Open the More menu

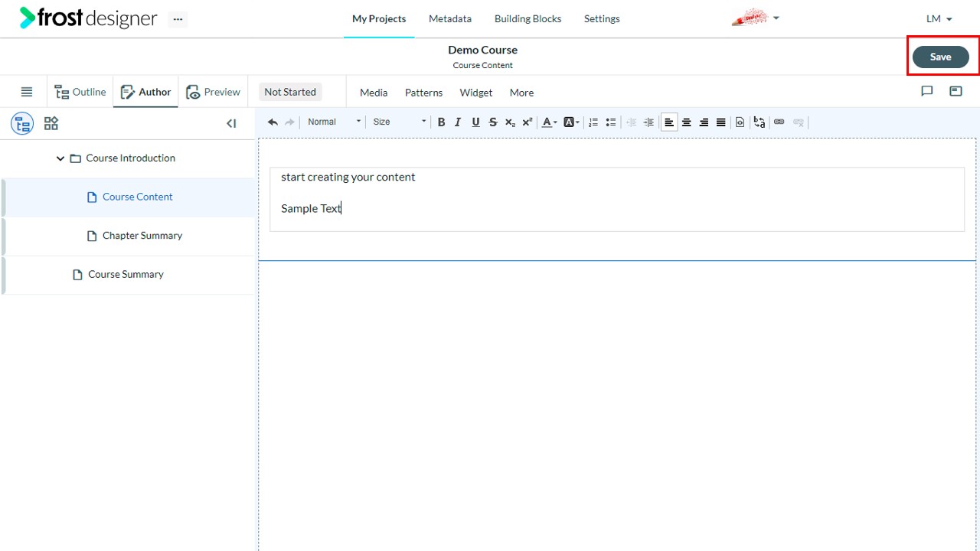(521, 93)
